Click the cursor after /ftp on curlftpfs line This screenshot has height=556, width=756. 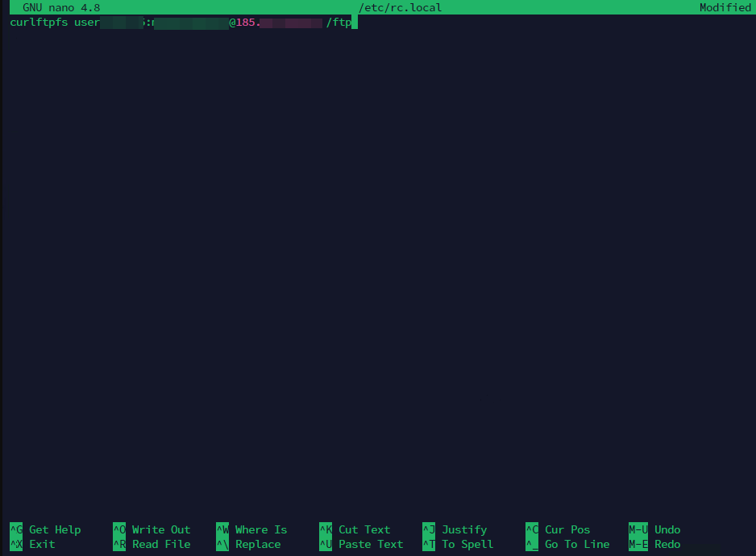(355, 22)
